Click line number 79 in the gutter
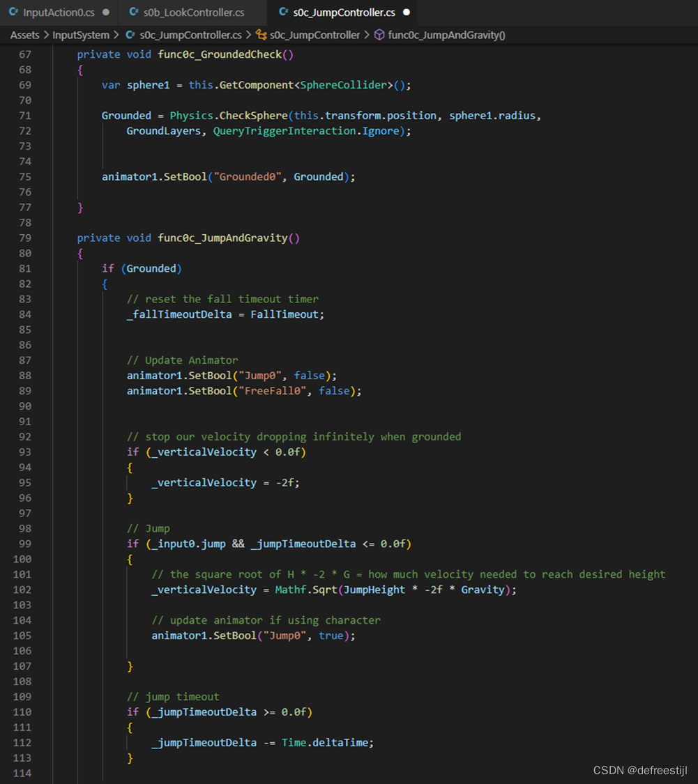The width and height of the screenshot is (698, 784). pos(24,238)
